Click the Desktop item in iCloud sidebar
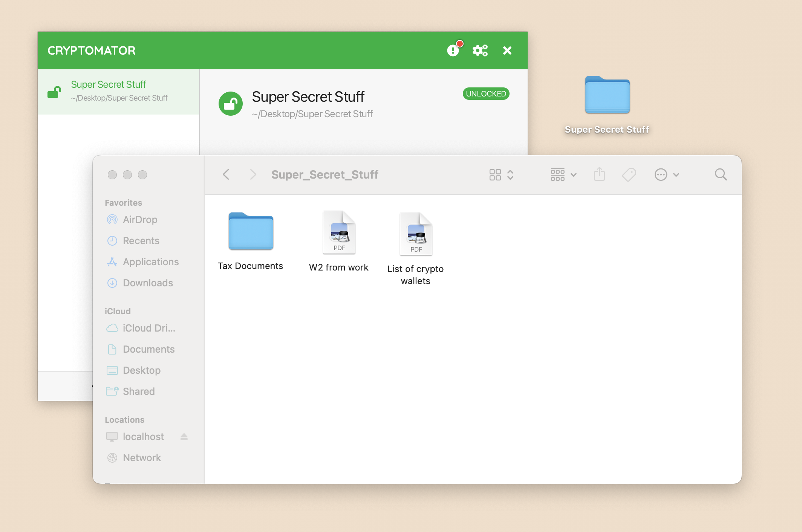The width and height of the screenshot is (802, 532). tap(141, 370)
